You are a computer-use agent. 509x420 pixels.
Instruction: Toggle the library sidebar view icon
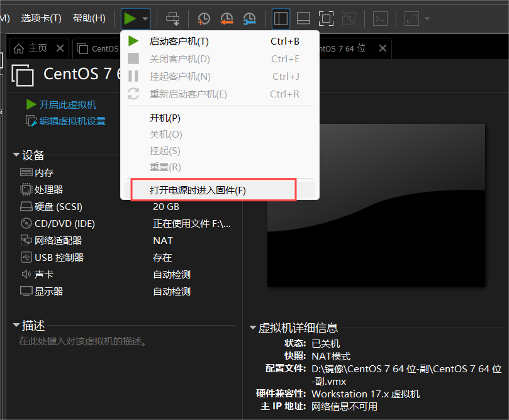pos(281,18)
